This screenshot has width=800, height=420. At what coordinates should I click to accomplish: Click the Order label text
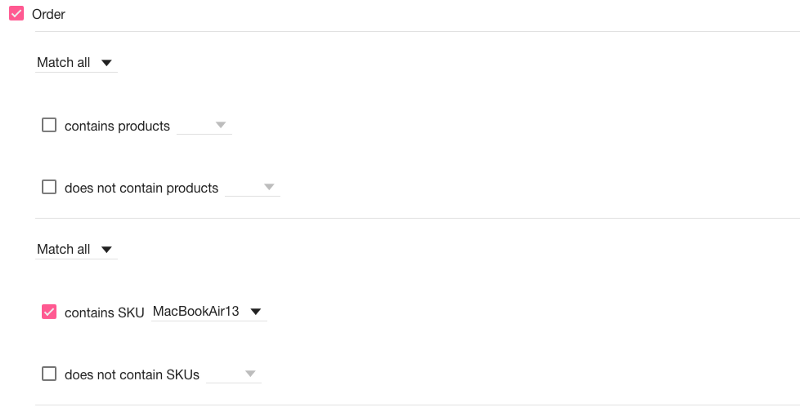point(48,14)
